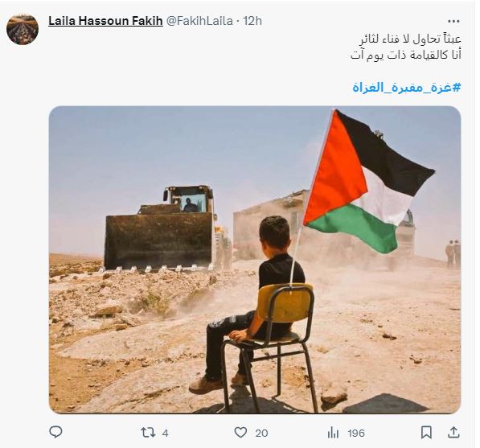The image size is (480, 448).
Task: Click the like count showing 20
Action: (261, 433)
